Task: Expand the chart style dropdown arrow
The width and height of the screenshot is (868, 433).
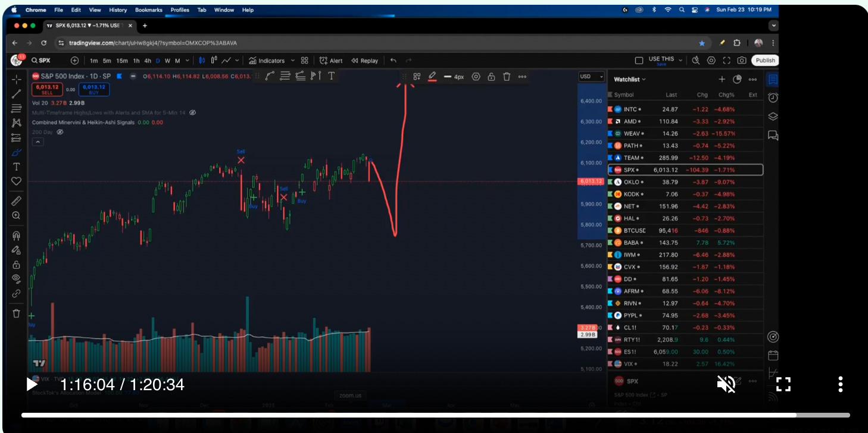Action: [x=237, y=61]
